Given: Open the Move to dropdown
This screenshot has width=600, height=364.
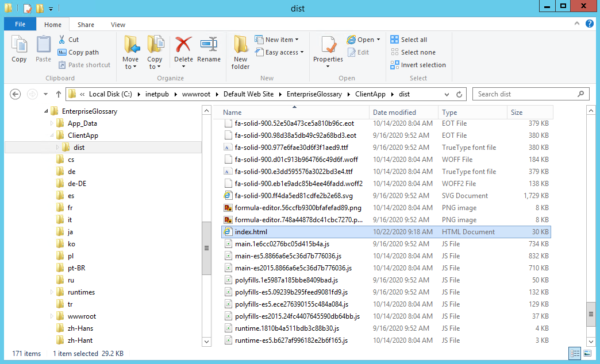Looking at the screenshot, I should (x=130, y=67).
